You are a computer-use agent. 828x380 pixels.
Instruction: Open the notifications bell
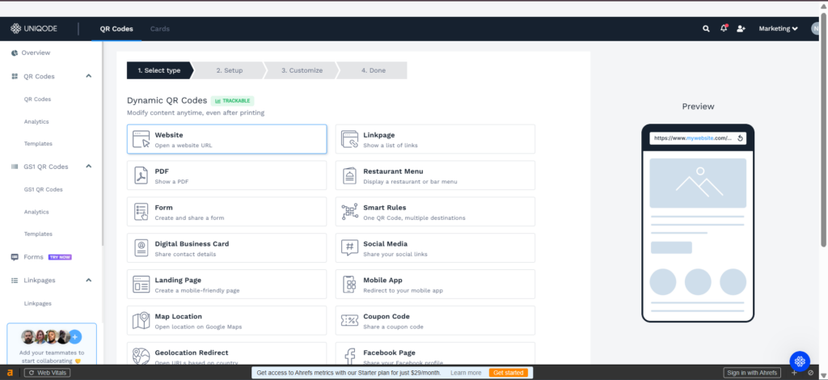tap(723, 28)
